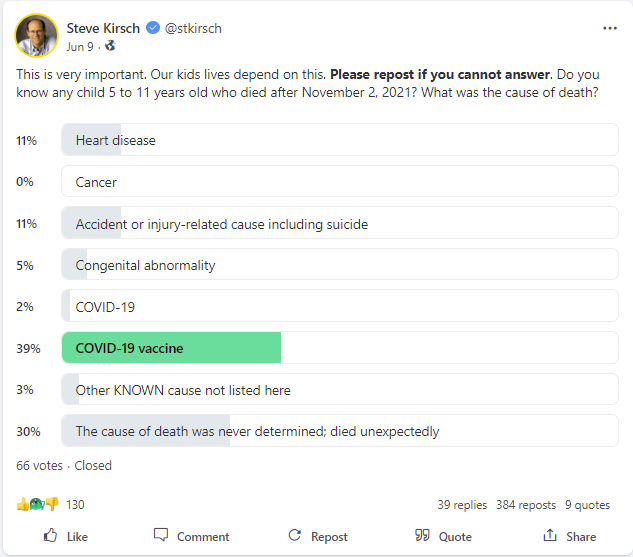633x557 pixels.
Task: Open the Steve Kirsch profile name link
Action: pyautogui.click(x=103, y=28)
